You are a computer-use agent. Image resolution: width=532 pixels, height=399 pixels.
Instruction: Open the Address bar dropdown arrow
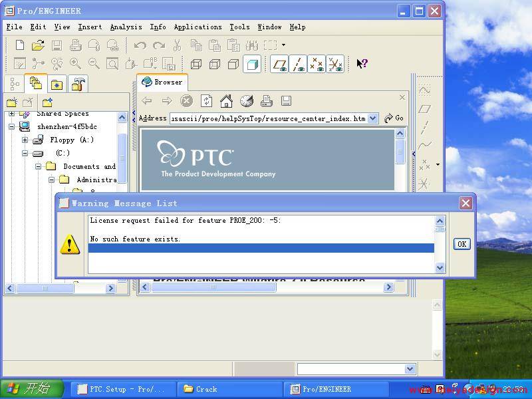[x=373, y=118]
